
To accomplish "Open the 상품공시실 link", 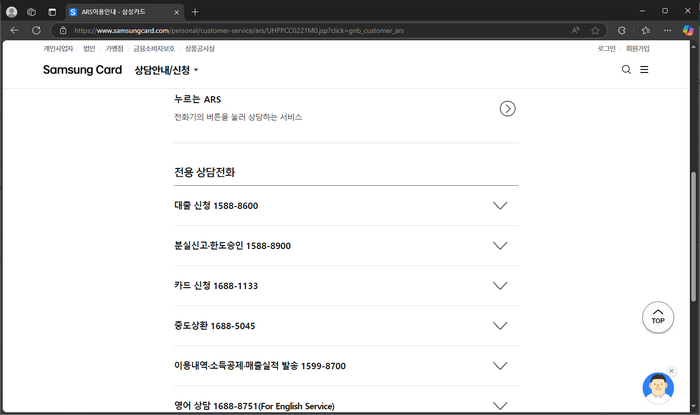I will (200, 49).
